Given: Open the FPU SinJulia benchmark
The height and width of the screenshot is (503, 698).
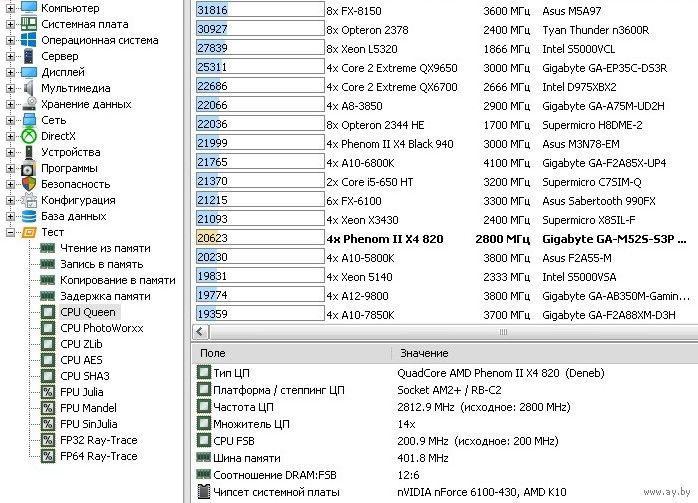Looking at the screenshot, I should (x=89, y=424).
